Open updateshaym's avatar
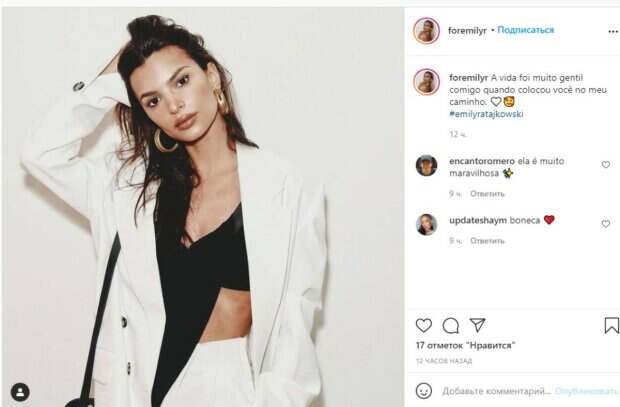 pos(426,225)
